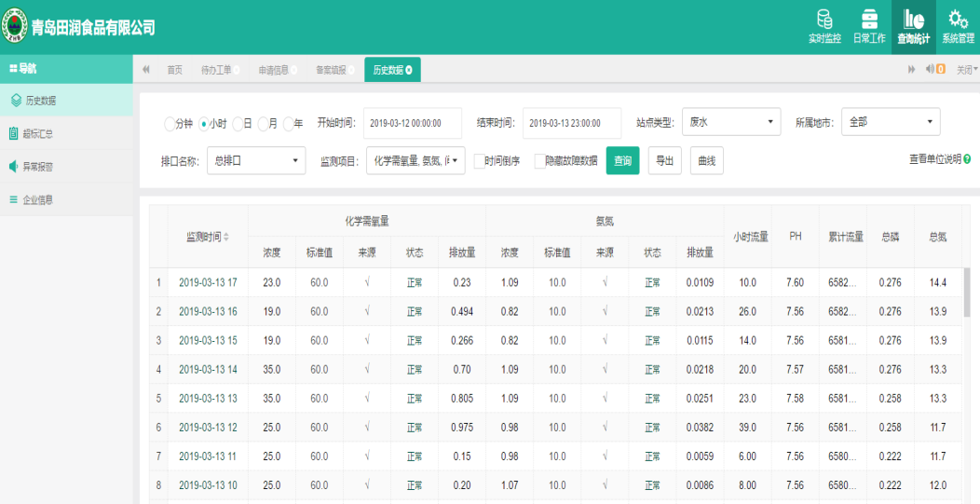This screenshot has width=980, height=504.
Task: Open 历史数据 in the sidebar
Action: [x=66, y=100]
